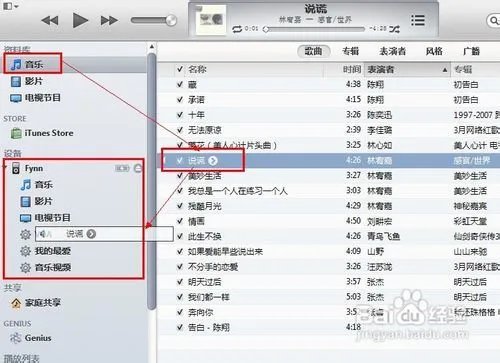
Task: Select the song 我总是一个人在练习一个人
Action: (237, 191)
